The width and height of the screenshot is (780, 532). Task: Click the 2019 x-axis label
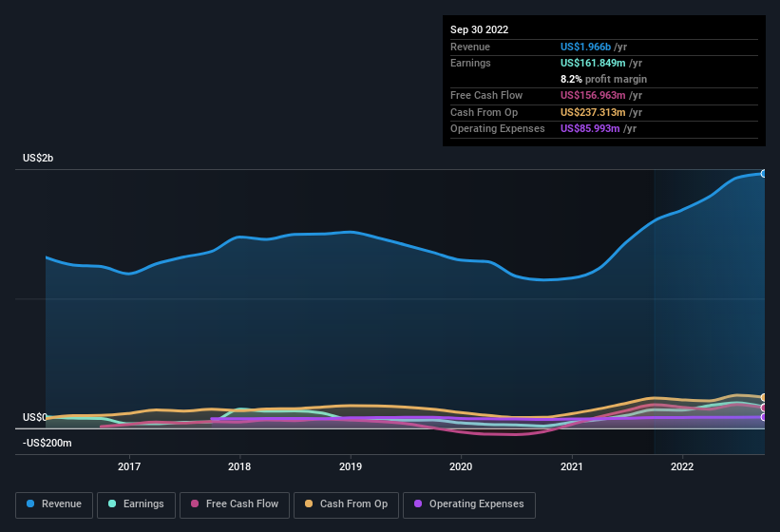(x=351, y=466)
